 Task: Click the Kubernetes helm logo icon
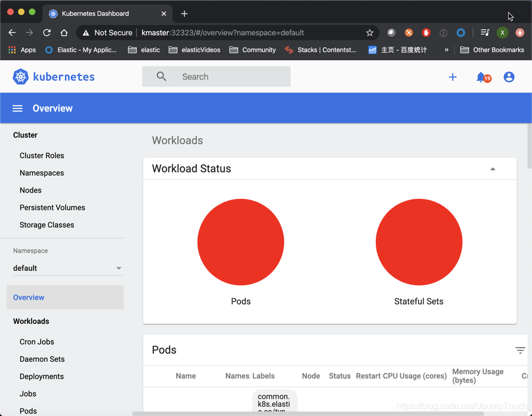tap(21, 77)
